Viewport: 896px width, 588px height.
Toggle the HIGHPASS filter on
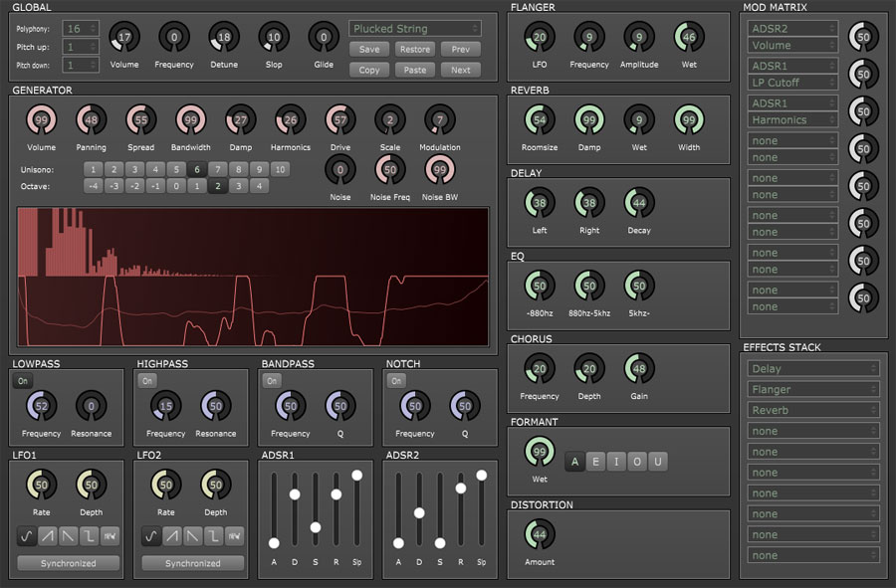coord(146,381)
